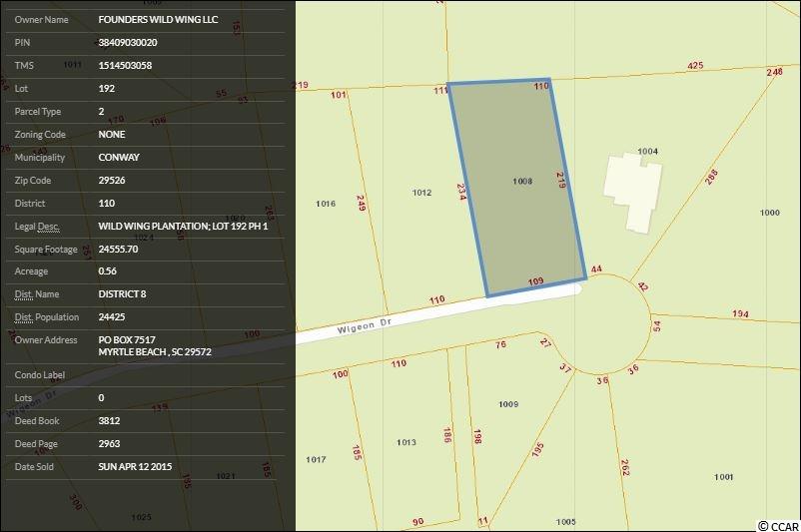Click the Parcel Type value 2
Image resolution: width=801 pixels, height=532 pixels.
pyautogui.click(x=101, y=112)
